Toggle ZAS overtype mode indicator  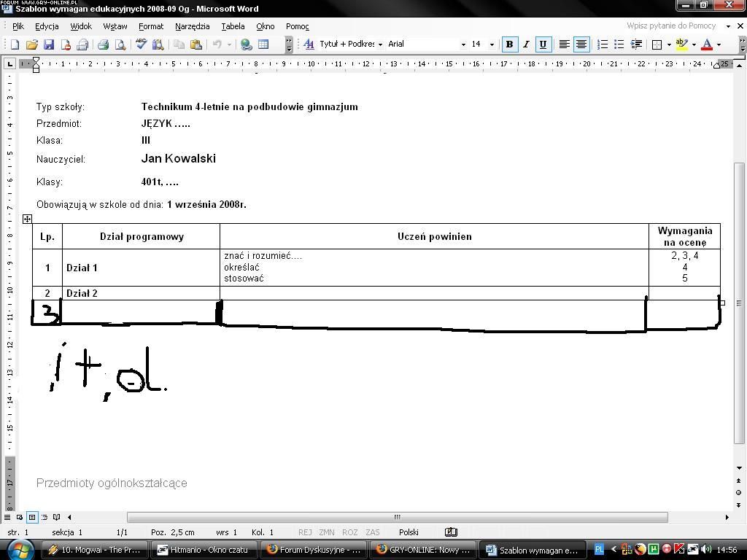(x=373, y=532)
